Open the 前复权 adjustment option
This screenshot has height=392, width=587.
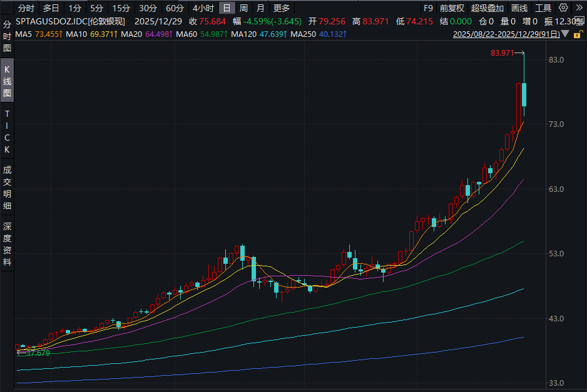pyautogui.click(x=452, y=8)
